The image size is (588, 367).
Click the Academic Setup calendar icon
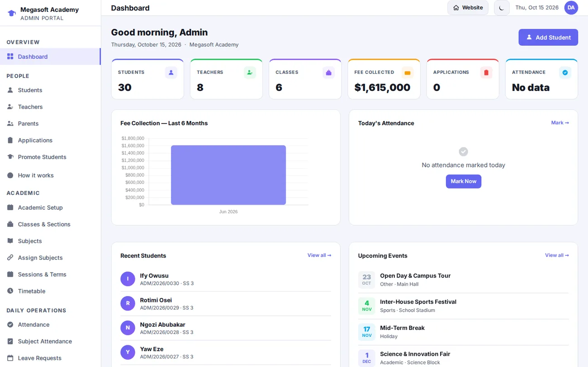(10, 207)
